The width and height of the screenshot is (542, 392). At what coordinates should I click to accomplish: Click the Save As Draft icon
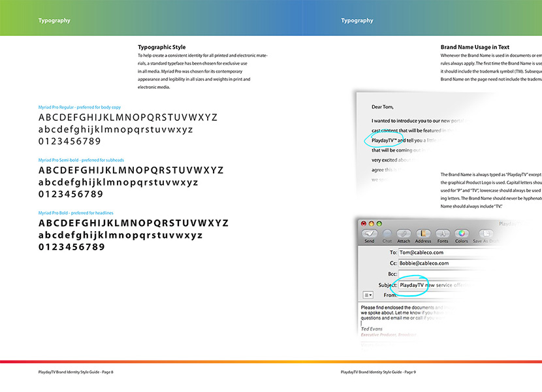pyautogui.click(x=486, y=233)
